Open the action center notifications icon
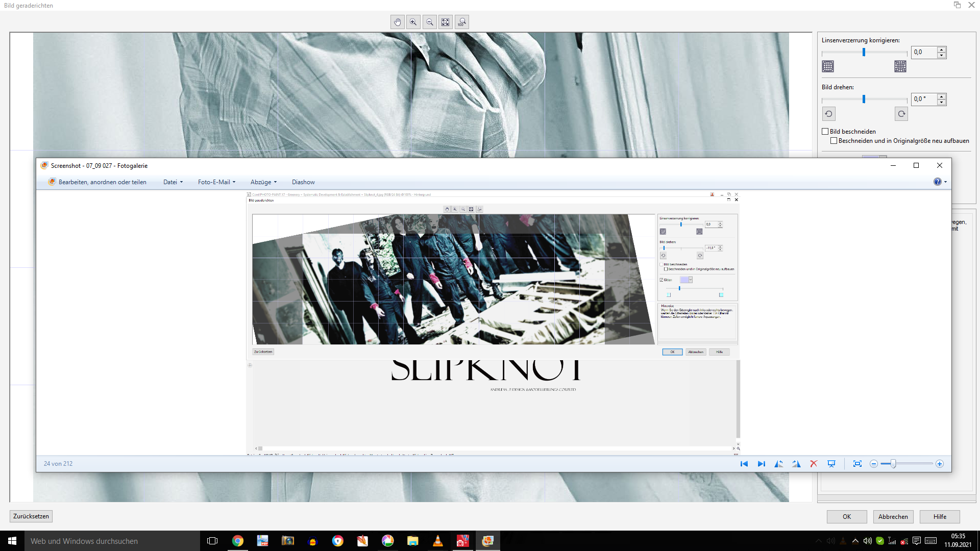This screenshot has width=980, height=551. click(x=917, y=541)
